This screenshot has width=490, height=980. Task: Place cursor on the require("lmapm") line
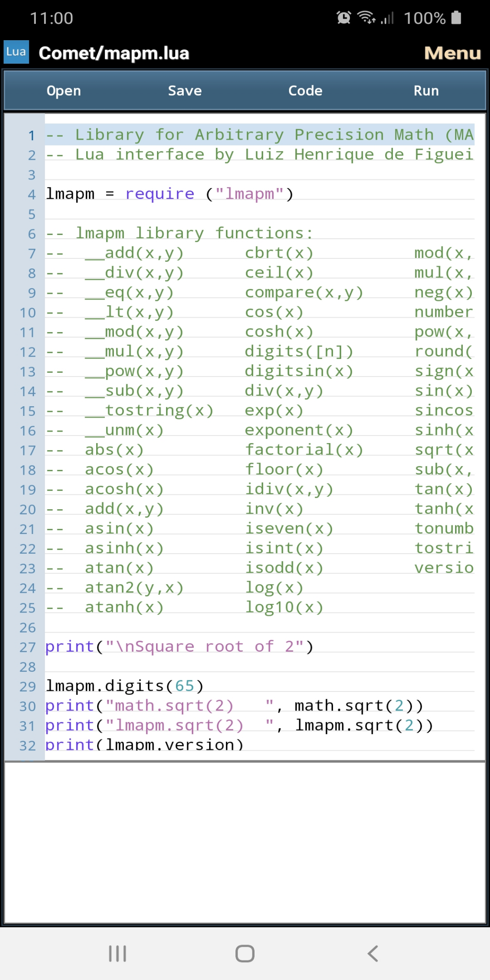[x=169, y=194]
